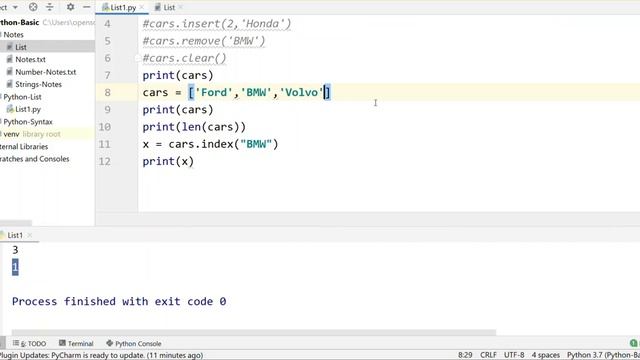This screenshot has height=360, width=640.
Task: Click the print(cars) code on line 7
Action: [178, 76]
